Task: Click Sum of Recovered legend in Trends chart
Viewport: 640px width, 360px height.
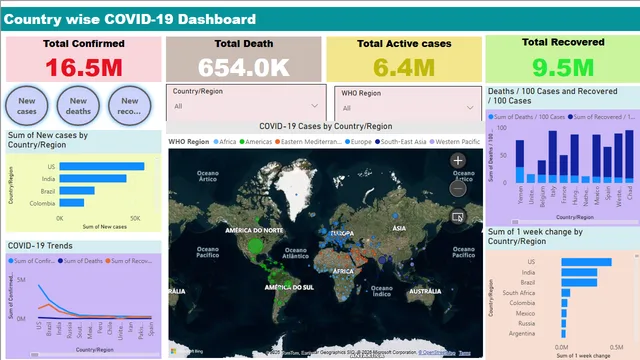Action: coord(129,261)
